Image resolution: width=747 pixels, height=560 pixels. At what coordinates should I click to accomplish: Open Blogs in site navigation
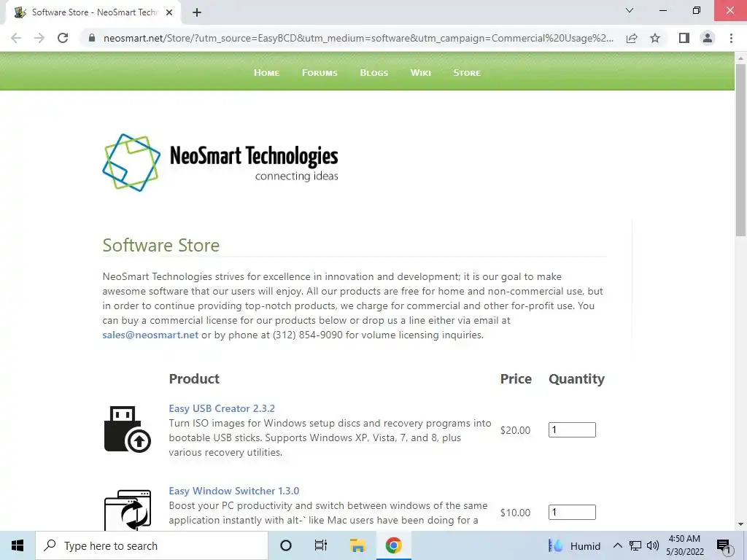[x=374, y=72]
